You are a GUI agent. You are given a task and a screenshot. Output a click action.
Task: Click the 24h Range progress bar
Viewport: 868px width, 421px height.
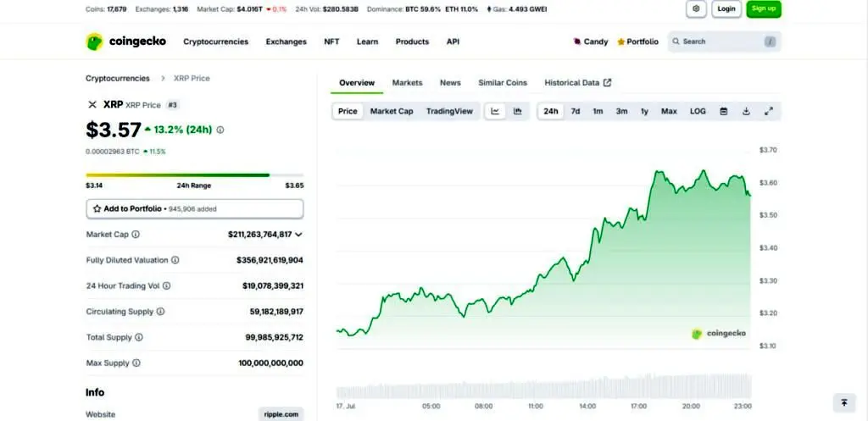pyautogui.click(x=195, y=175)
